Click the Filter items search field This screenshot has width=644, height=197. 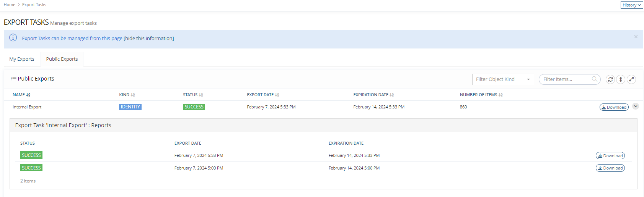[x=566, y=79]
